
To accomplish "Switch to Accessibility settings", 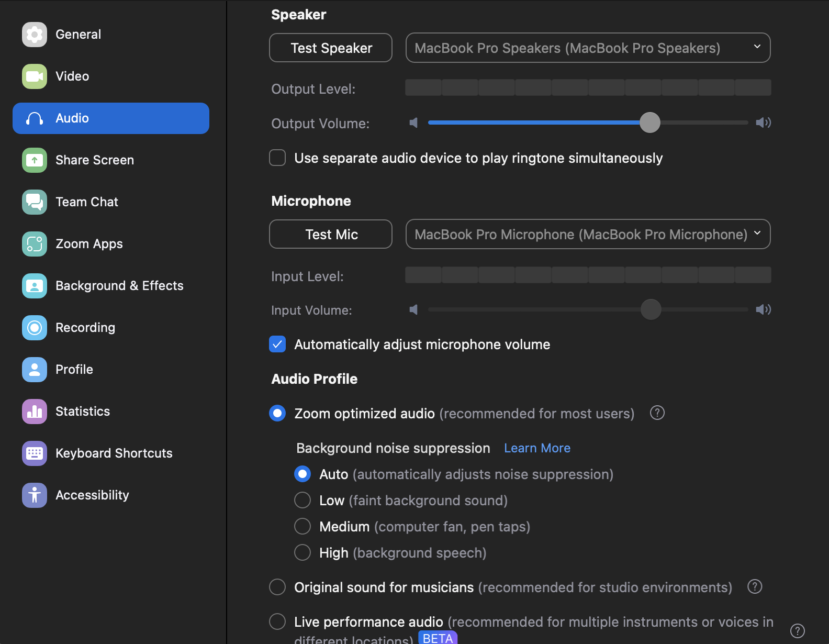I will pos(92,495).
